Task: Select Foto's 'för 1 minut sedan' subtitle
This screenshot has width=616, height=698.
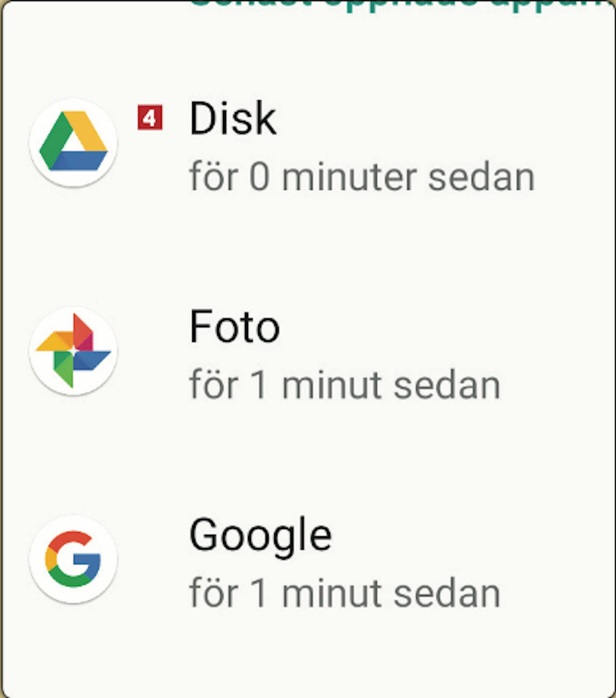Action: [345, 385]
